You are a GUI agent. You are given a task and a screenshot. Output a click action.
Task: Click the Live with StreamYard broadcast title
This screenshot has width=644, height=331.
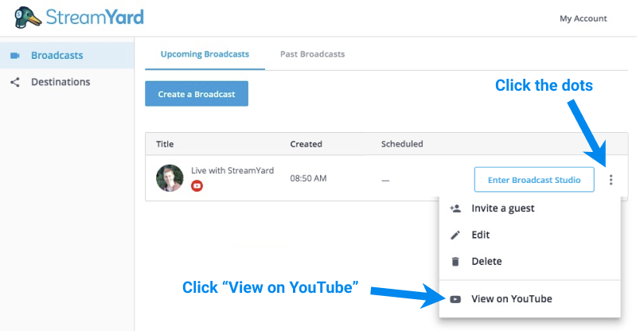232,170
